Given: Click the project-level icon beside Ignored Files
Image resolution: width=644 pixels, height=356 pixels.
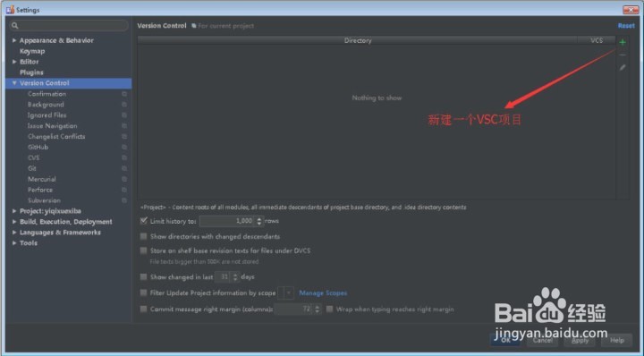Looking at the screenshot, I should [124, 115].
